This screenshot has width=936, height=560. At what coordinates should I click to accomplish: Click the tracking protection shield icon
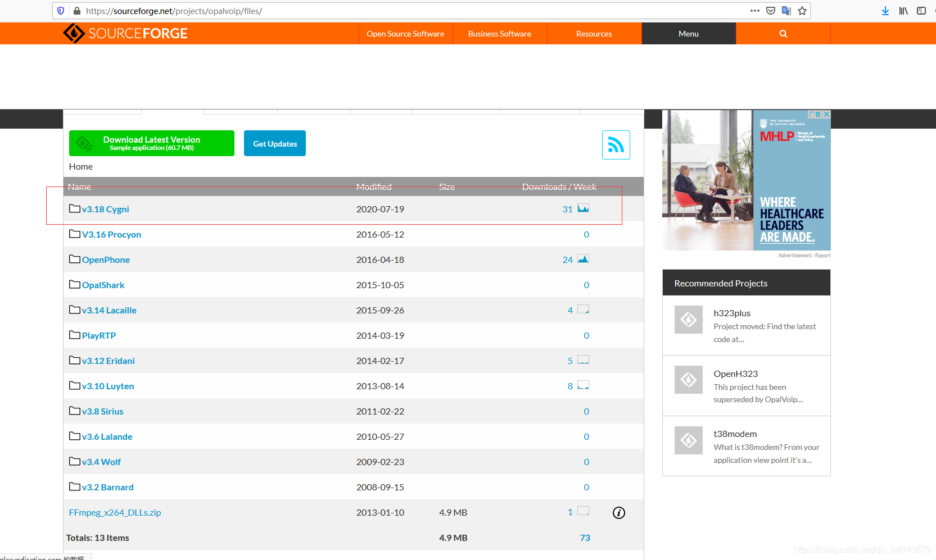[61, 11]
